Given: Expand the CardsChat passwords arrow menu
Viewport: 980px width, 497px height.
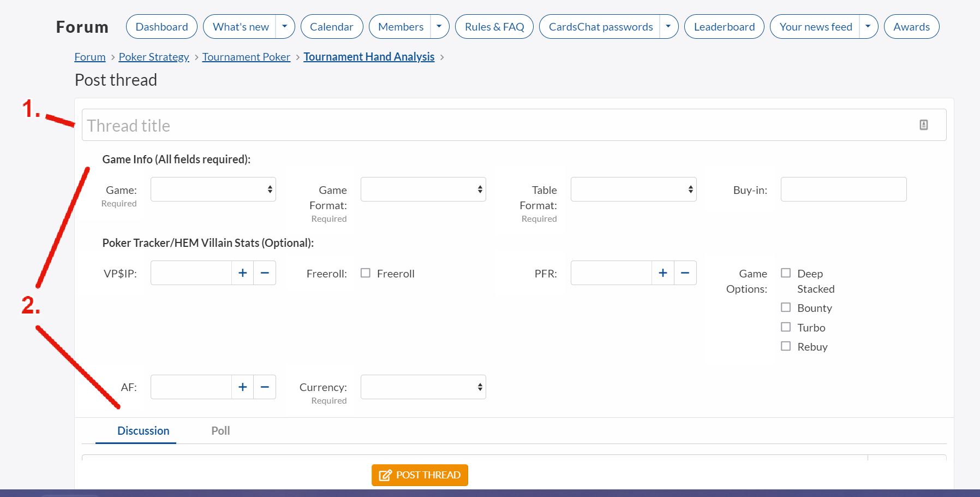Looking at the screenshot, I should click(x=668, y=27).
